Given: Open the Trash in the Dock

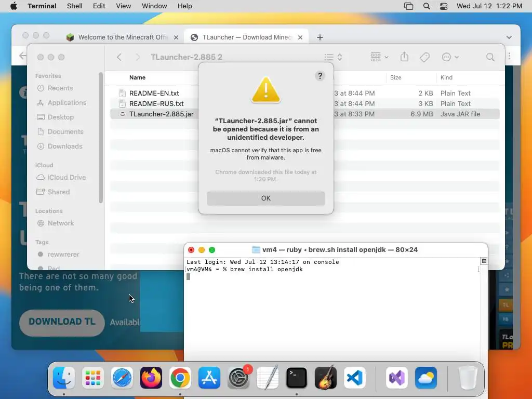Looking at the screenshot, I should 468,378.
